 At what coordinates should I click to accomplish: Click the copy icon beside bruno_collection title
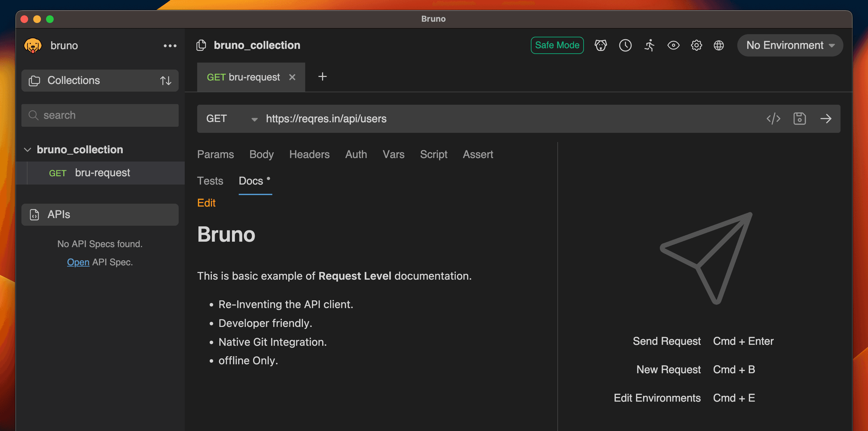pos(201,44)
